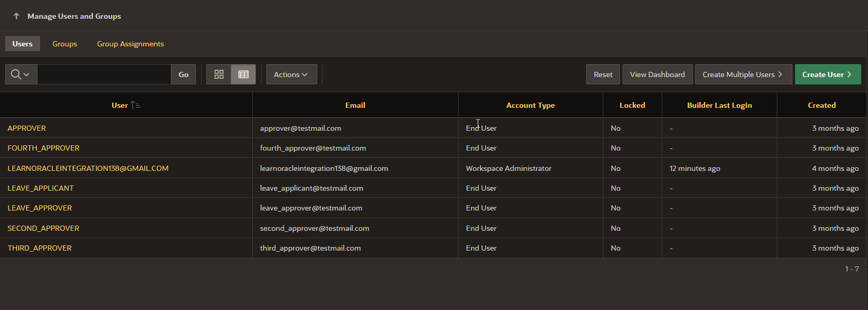The width and height of the screenshot is (868, 310).
Task: Open the Locked column header menu
Action: (633, 105)
